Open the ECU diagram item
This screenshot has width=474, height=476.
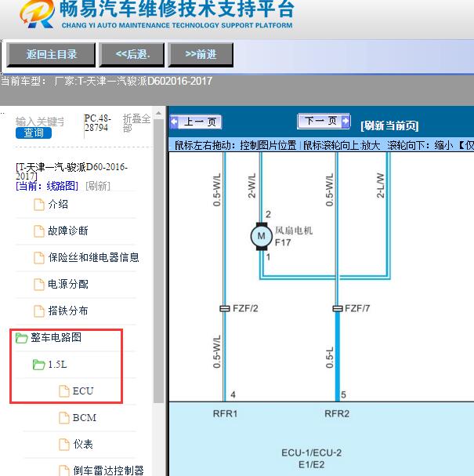tap(83, 391)
